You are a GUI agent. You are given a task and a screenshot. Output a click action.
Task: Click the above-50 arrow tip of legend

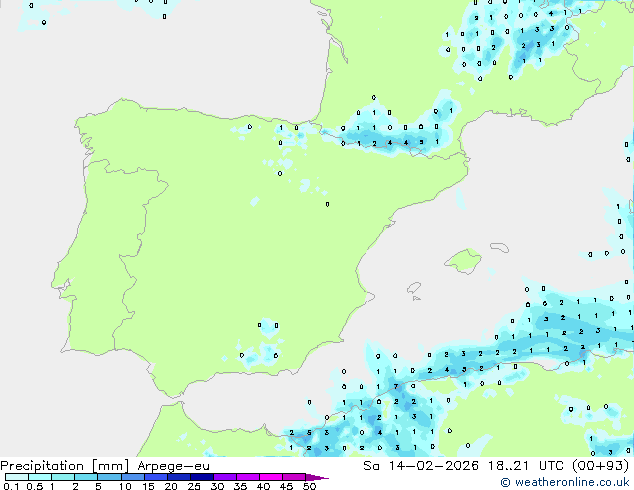click(317, 477)
